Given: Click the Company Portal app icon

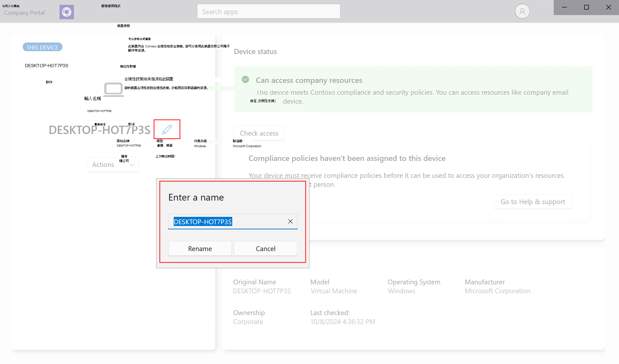Looking at the screenshot, I should (x=66, y=12).
